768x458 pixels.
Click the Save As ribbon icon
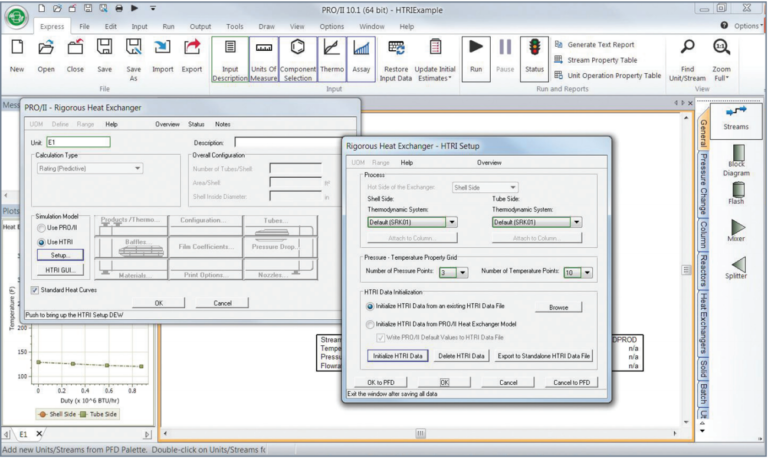click(x=133, y=48)
